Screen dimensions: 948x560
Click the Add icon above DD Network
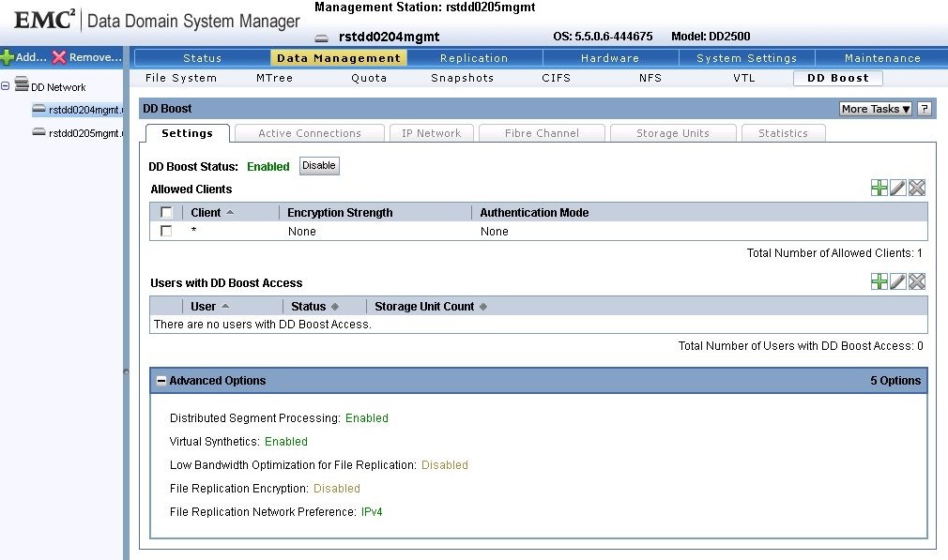tap(6, 57)
